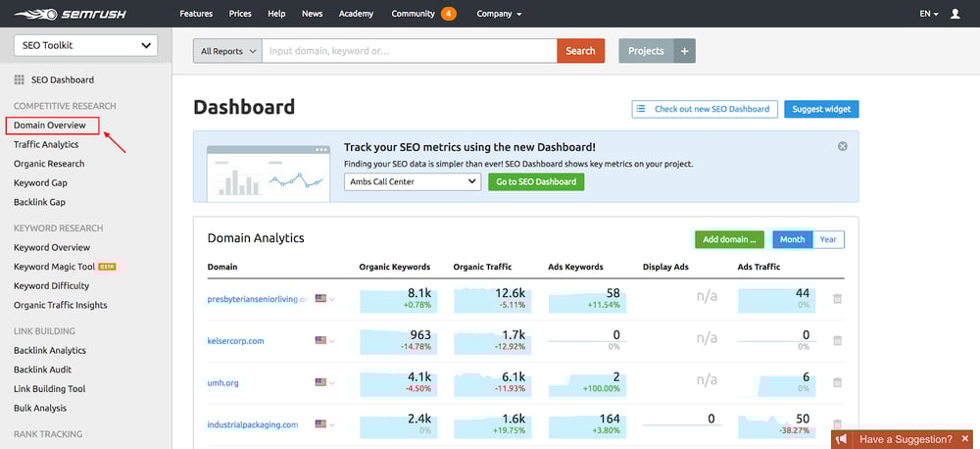Open the Features menu
The width and height of the screenshot is (980, 449).
[x=196, y=14]
